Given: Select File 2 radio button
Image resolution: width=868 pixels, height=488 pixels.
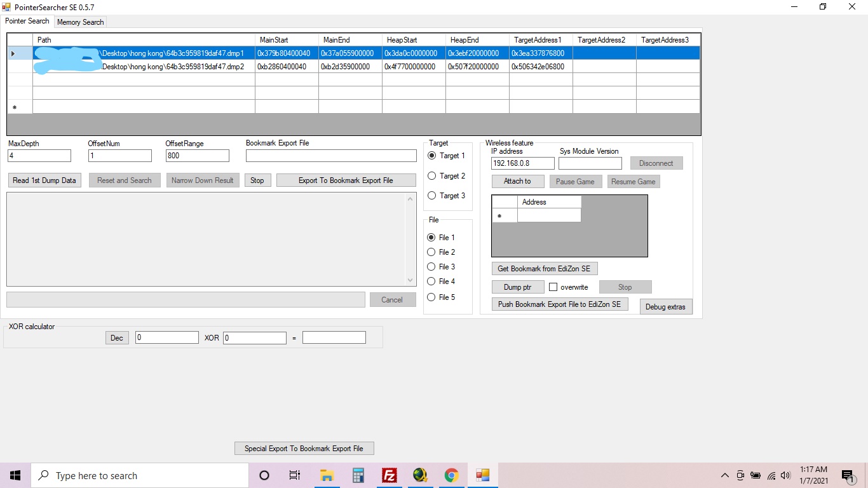Looking at the screenshot, I should pyautogui.click(x=431, y=252).
